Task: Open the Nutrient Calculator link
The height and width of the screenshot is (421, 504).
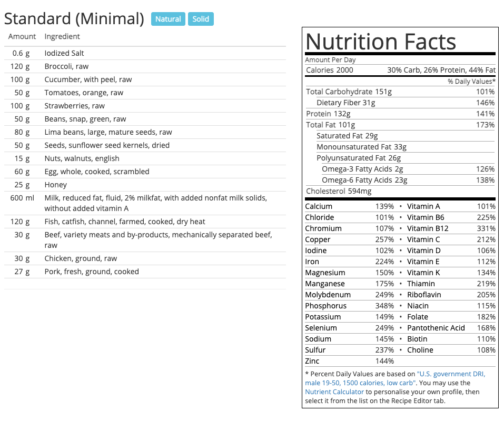Action: click(334, 392)
